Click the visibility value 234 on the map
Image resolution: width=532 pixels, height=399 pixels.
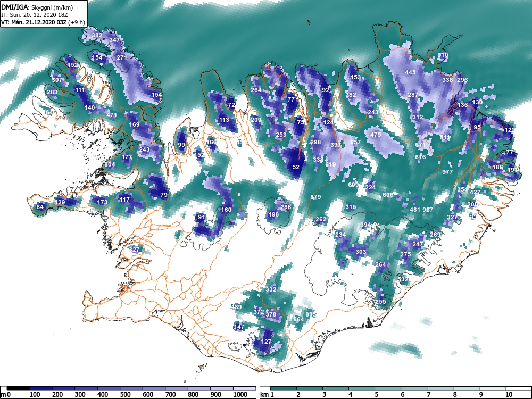pos(340,235)
